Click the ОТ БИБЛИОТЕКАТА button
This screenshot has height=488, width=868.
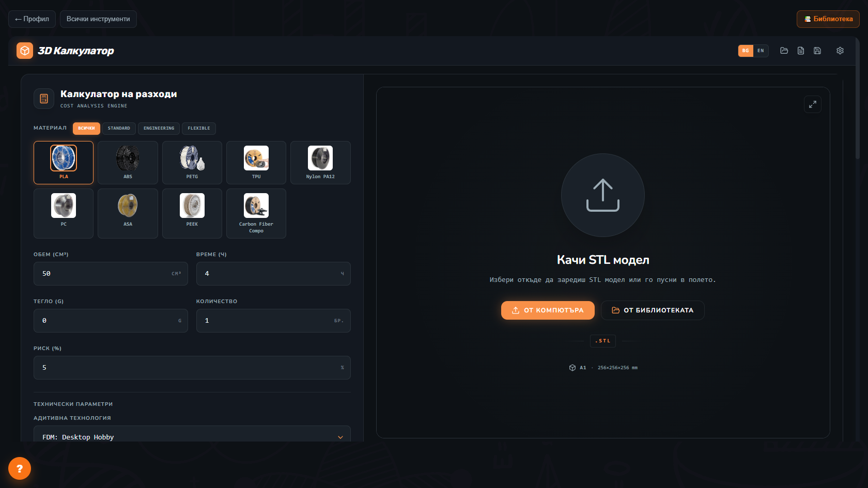[x=653, y=310]
